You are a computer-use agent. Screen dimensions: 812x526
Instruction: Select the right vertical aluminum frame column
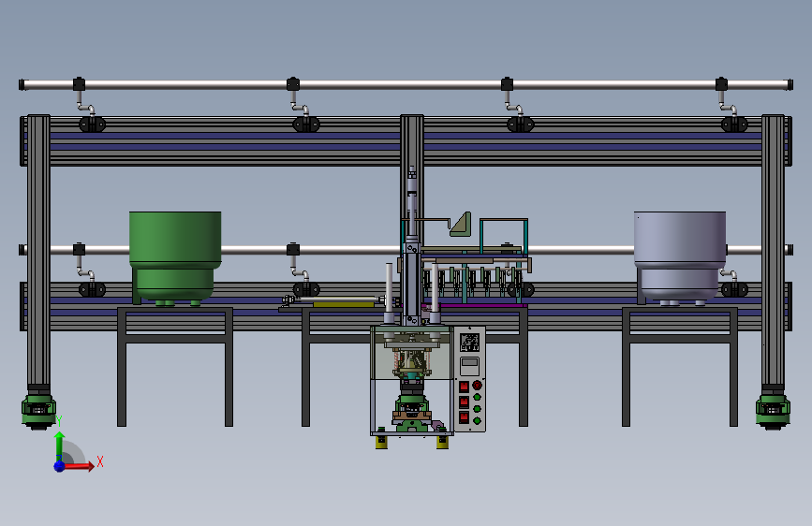click(x=773, y=250)
